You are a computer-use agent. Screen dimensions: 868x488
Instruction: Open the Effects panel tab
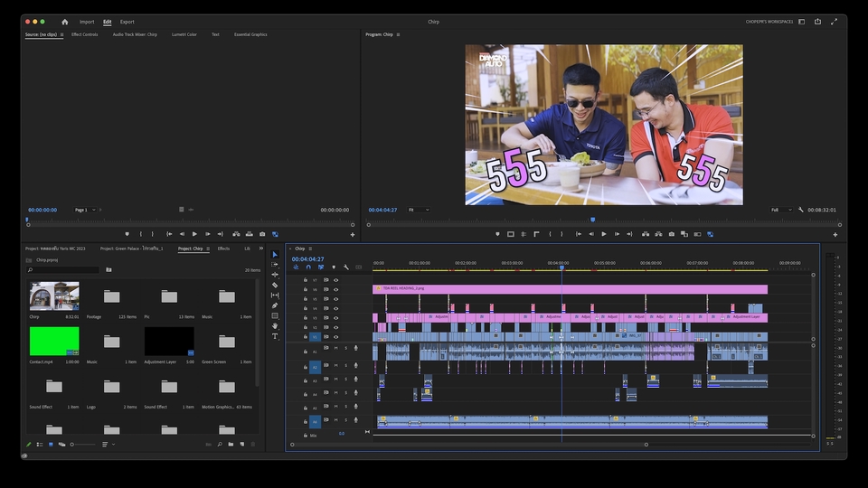coord(223,249)
